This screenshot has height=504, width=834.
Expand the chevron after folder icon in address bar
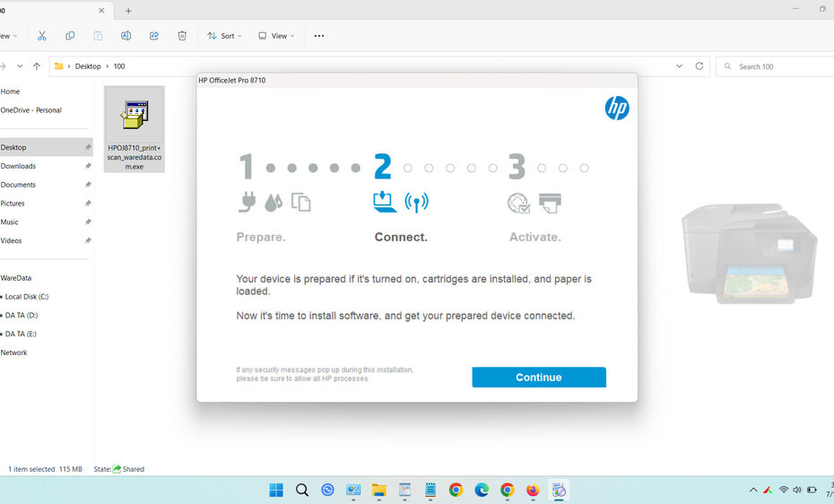point(69,66)
